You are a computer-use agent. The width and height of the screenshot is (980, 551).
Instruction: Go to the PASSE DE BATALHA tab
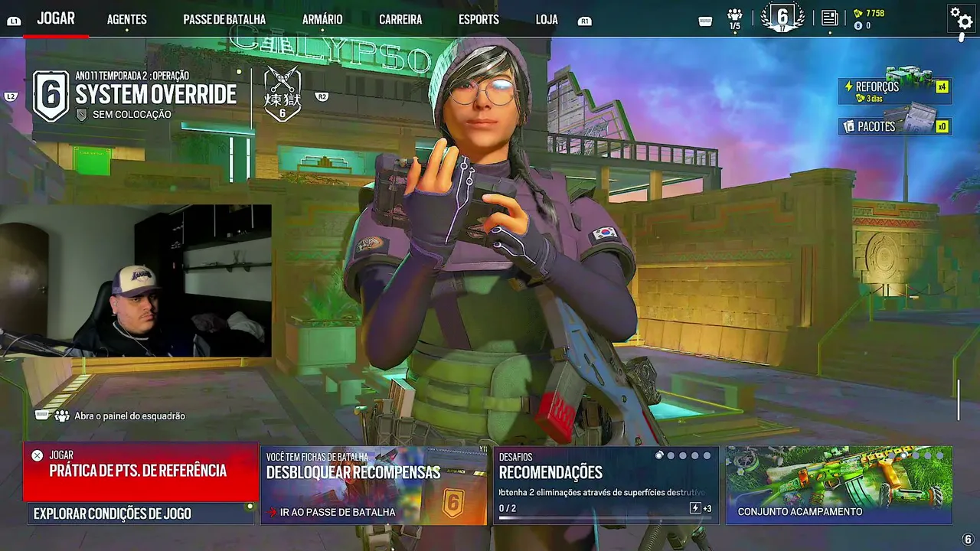coord(224,19)
